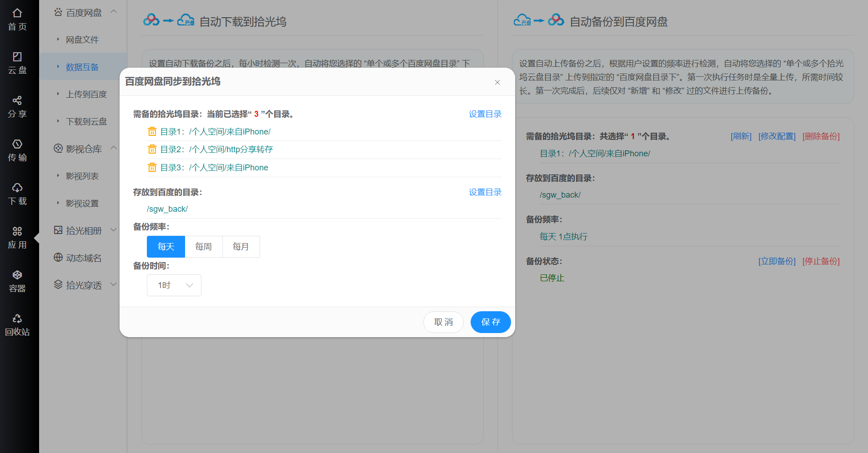Click the [停止备份] link

(821, 261)
